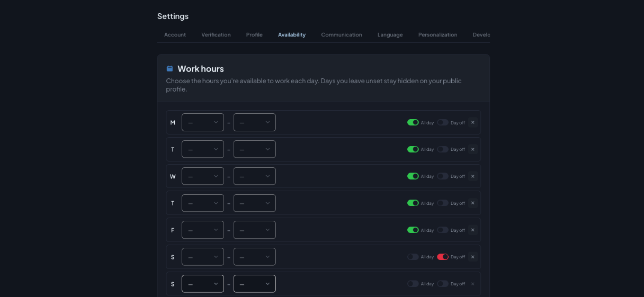Open Monday's start time dropdown

pos(203,122)
